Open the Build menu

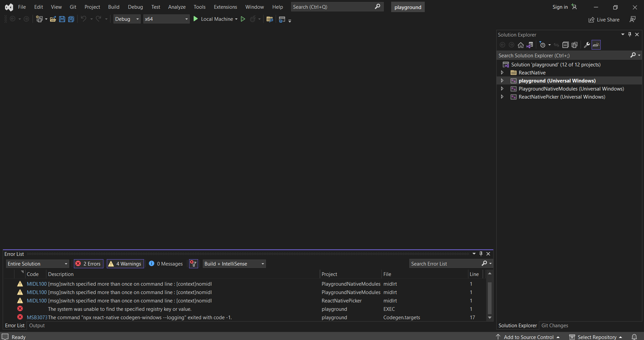pyautogui.click(x=113, y=7)
